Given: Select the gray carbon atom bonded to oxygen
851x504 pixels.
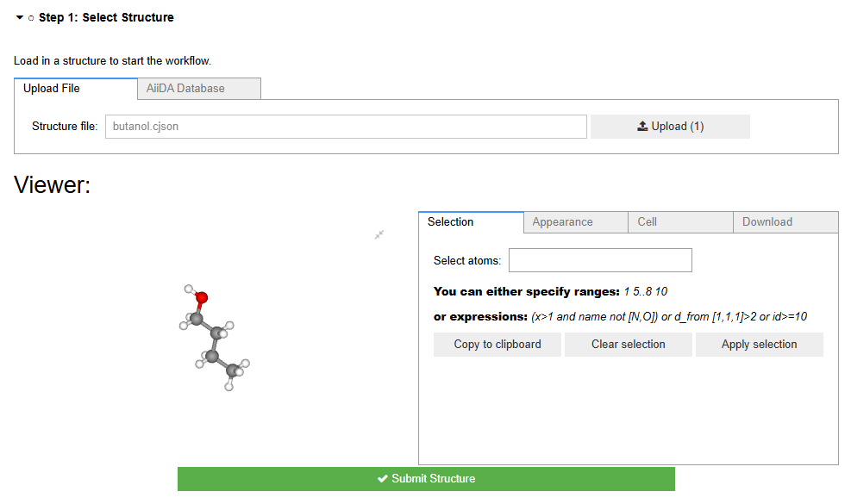Looking at the screenshot, I should coord(197,319).
